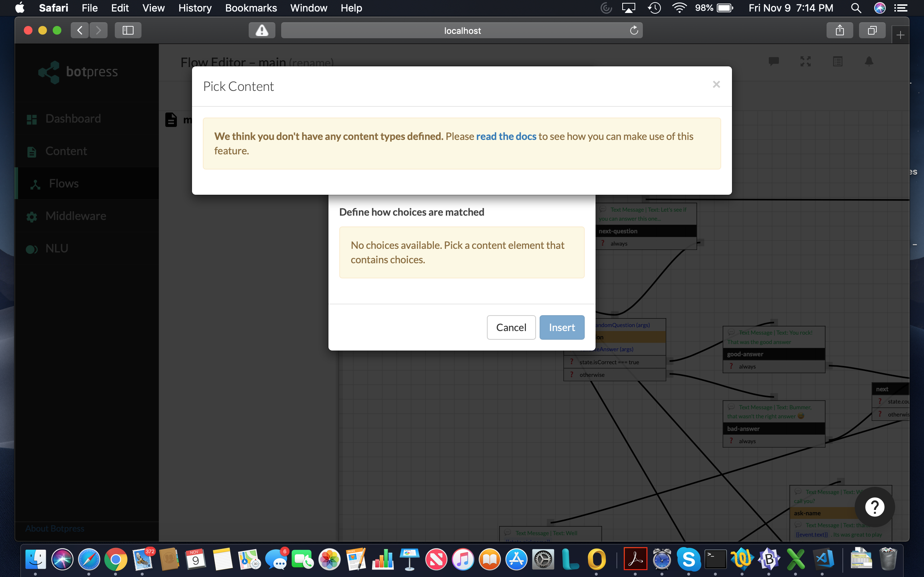The height and width of the screenshot is (577, 924).
Task: Open the read the docs link
Action: pos(506,136)
